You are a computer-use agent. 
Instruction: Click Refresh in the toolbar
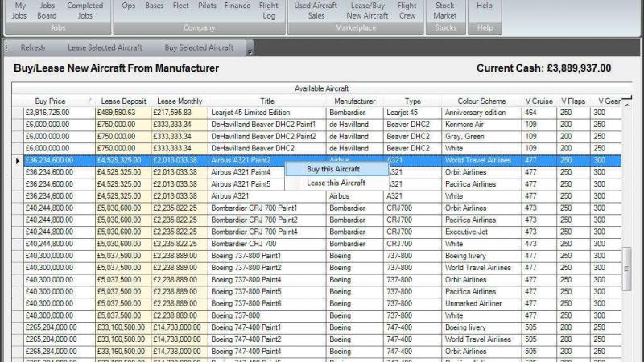click(x=33, y=47)
